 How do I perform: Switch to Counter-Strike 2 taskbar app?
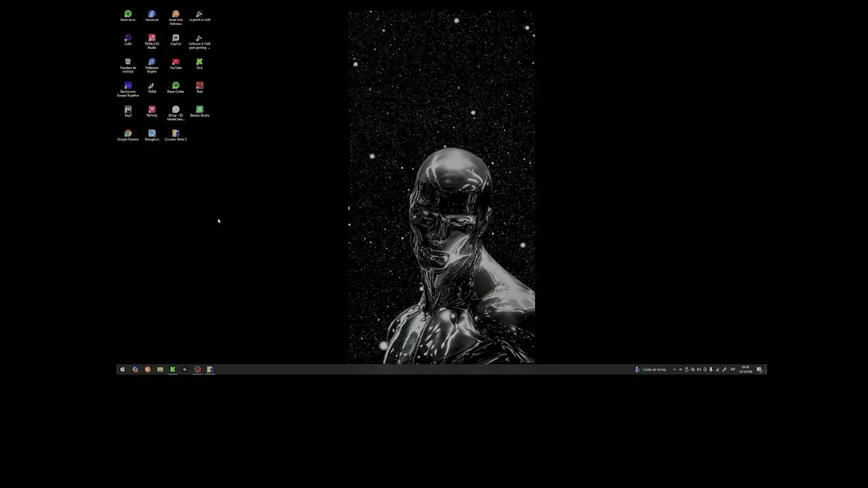(x=210, y=369)
